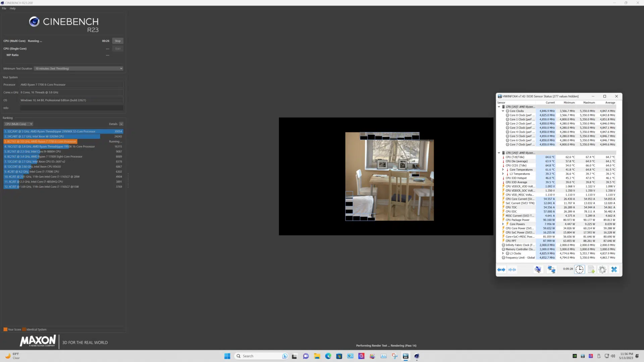
Task: Click the collapse columns inward-arrows icon in HWiNFO
Action: tap(512, 269)
